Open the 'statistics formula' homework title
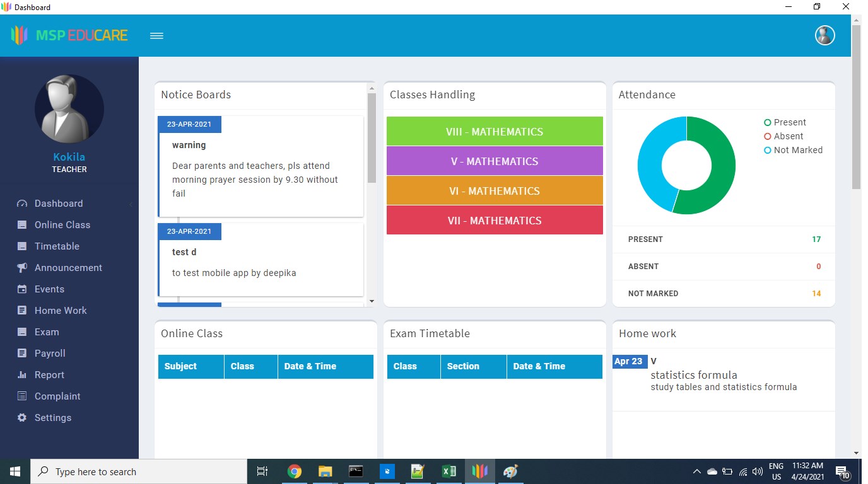The width and height of the screenshot is (868, 484). tap(694, 375)
